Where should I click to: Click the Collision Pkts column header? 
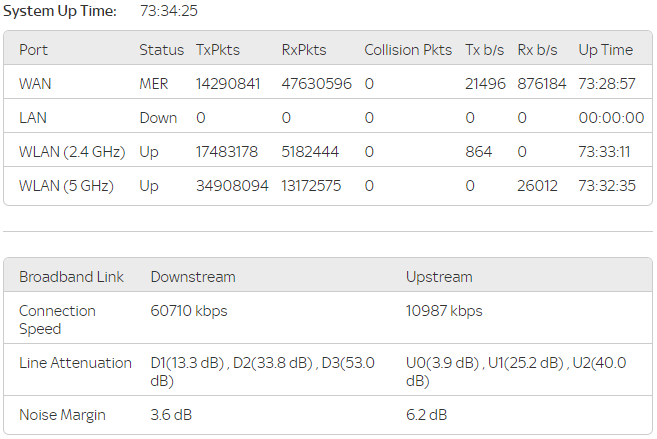tap(408, 50)
